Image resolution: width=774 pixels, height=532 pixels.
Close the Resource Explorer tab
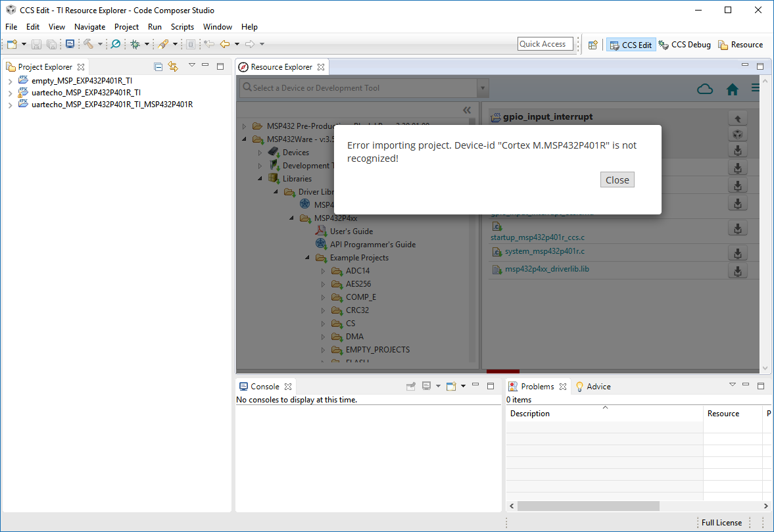(x=321, y=66)
